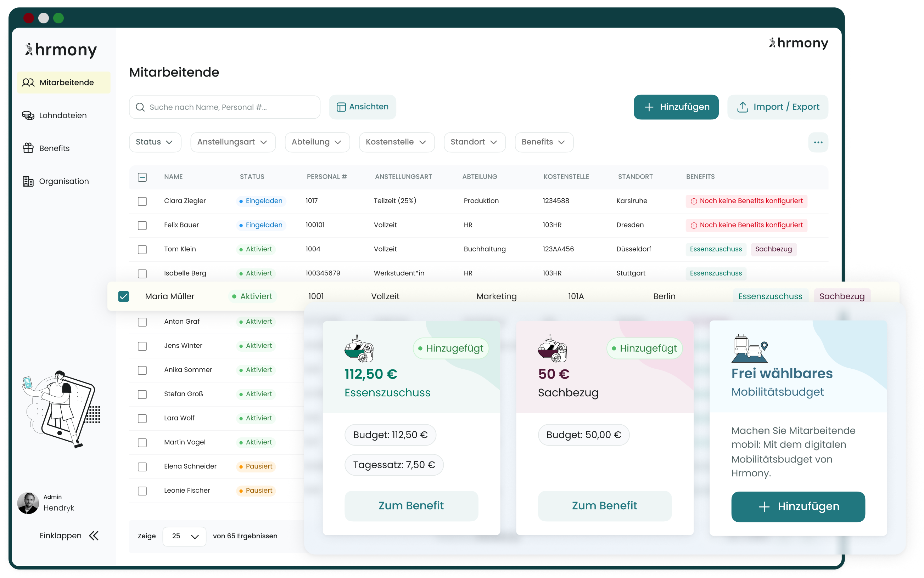
Task: Open Organisation using the building icon
Action: (x=28, y=181)
